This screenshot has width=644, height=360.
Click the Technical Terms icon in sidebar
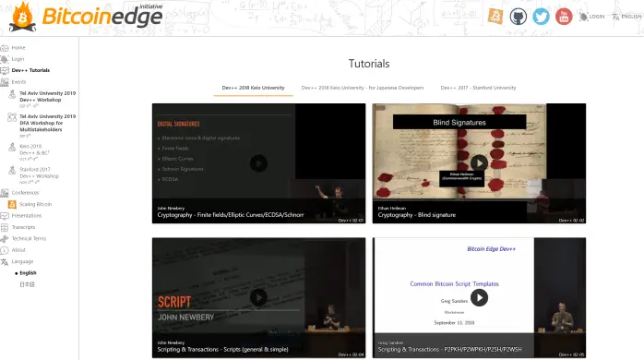tap(5, 239)
